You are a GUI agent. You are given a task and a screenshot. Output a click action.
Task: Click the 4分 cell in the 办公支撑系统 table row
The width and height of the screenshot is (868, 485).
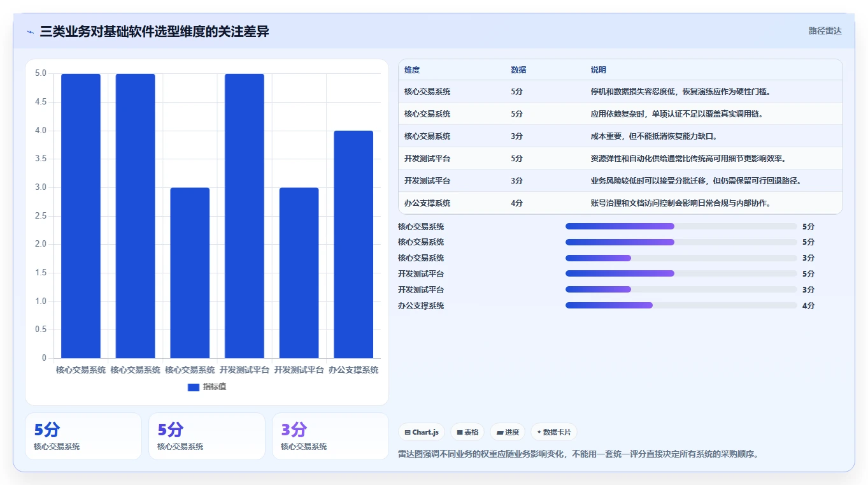516,203
